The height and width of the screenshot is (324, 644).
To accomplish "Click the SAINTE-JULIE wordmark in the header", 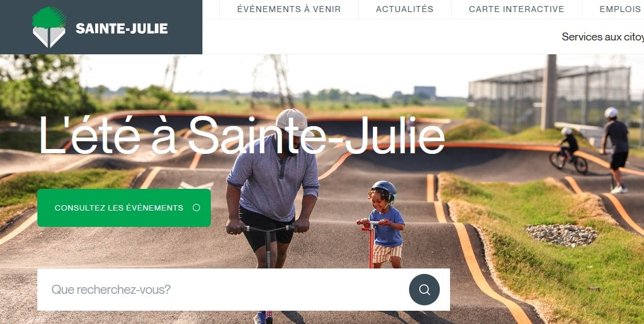I will coord(122,29).
